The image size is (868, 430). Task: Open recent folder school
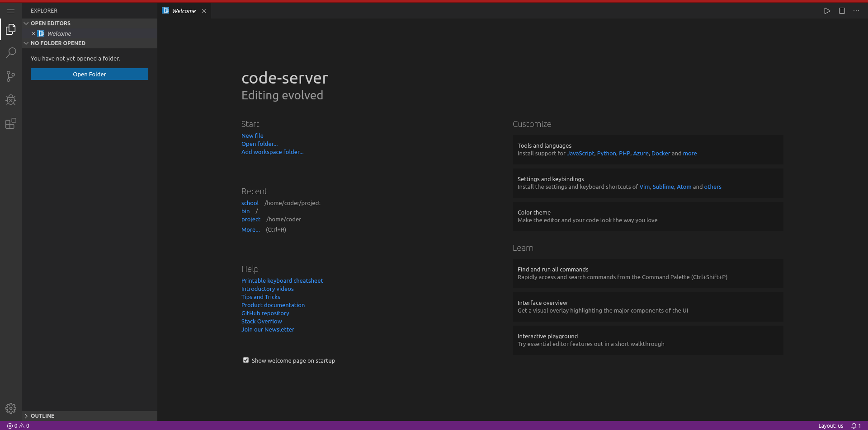point(250,203)
